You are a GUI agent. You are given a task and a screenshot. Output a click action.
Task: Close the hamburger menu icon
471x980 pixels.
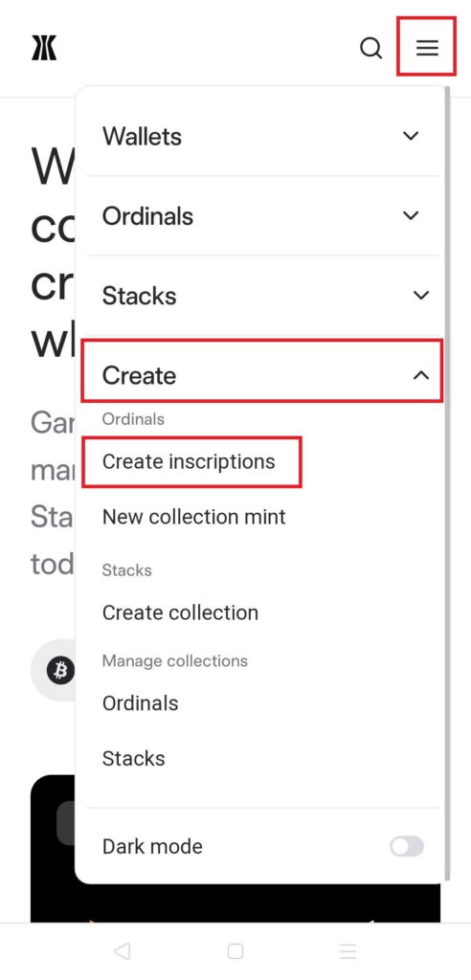pos(427,48)
